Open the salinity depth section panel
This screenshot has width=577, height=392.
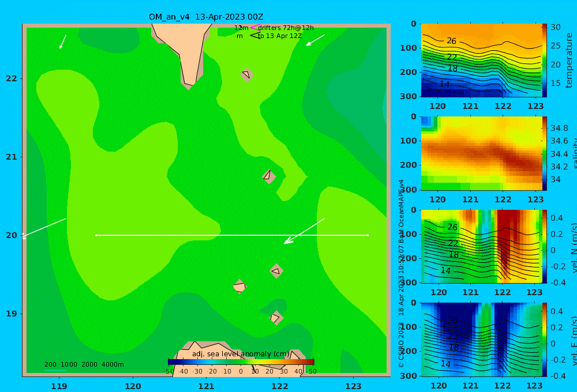(x=481, y=153)
